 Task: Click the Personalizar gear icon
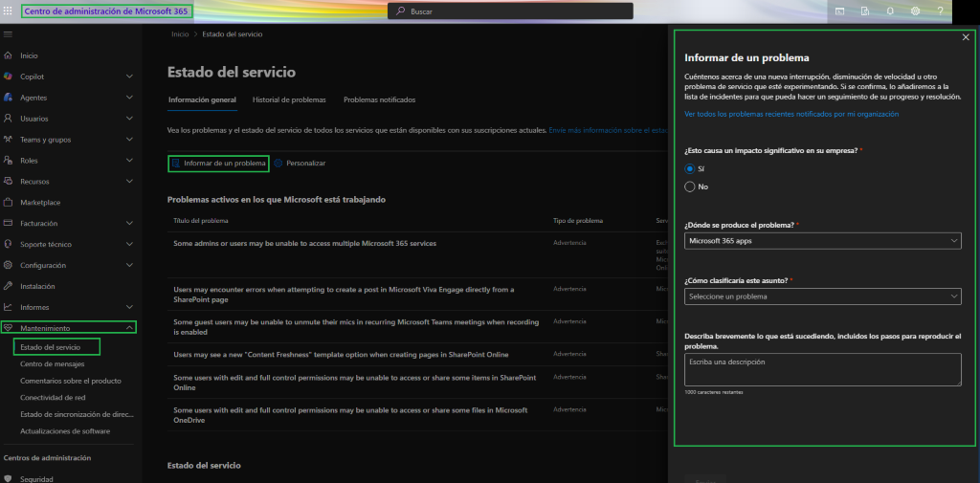pyautogui.click(x=278, y=164)
